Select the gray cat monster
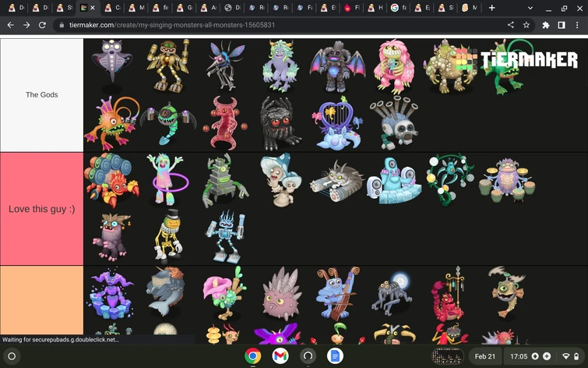Screen dimensions: 588x368 click(336, 181)
